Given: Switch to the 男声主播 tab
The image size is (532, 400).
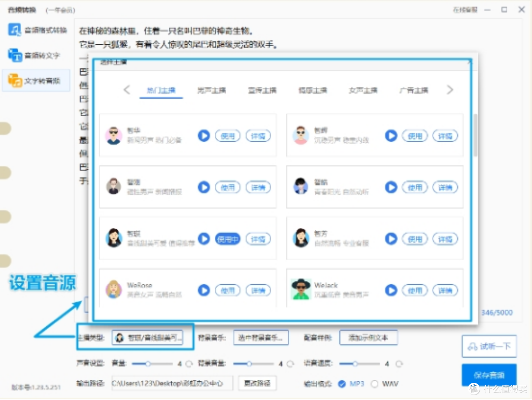Looking at the screenshot, I should [211, 91].
